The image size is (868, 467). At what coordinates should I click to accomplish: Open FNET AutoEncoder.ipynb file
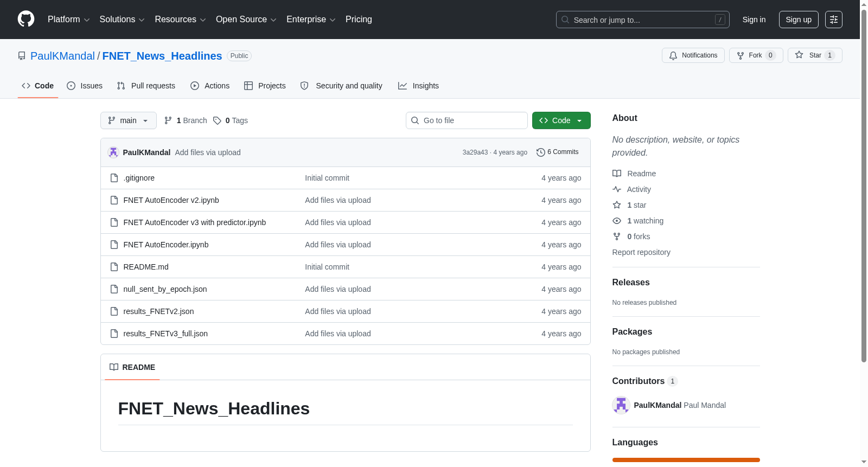tap(166, 245)
